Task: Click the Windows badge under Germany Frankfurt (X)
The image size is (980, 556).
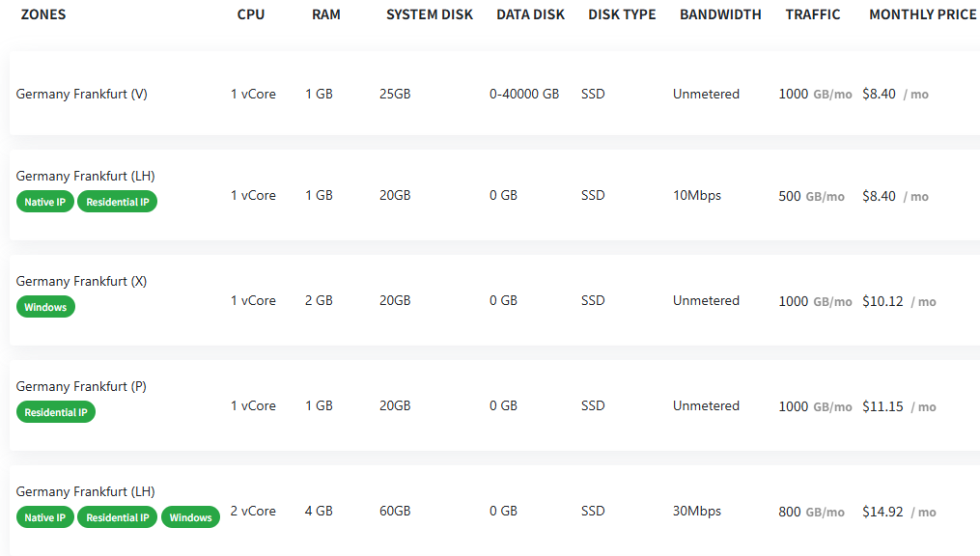Action: click(45, 307)
